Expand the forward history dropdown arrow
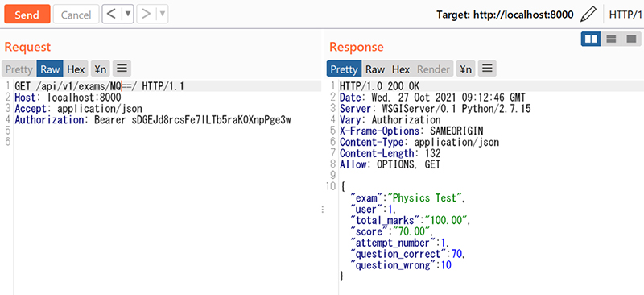This screenshot has height=295, width=644. coord(163,15)
